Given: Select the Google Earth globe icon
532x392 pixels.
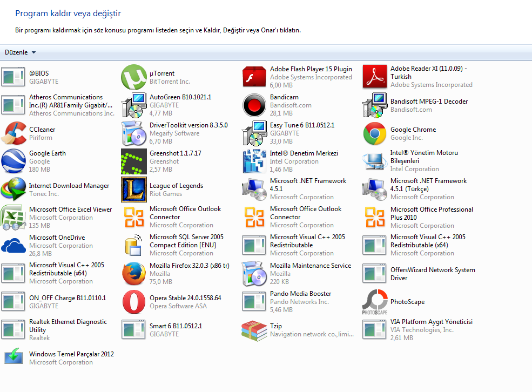Looking at the screenshot, I should coord(14,161).
